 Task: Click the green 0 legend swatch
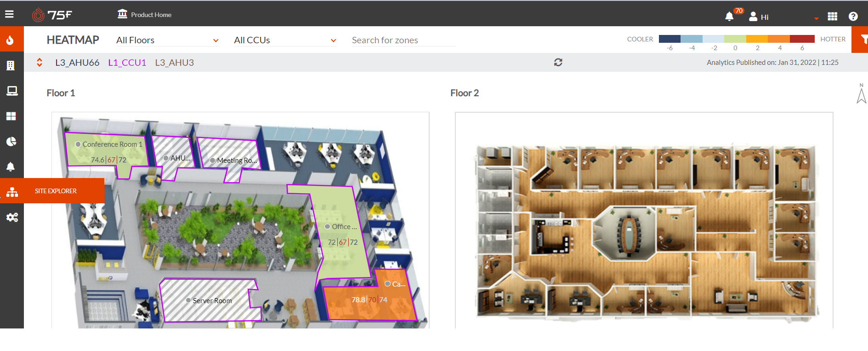pyautogui.click(x=735, y=39)
